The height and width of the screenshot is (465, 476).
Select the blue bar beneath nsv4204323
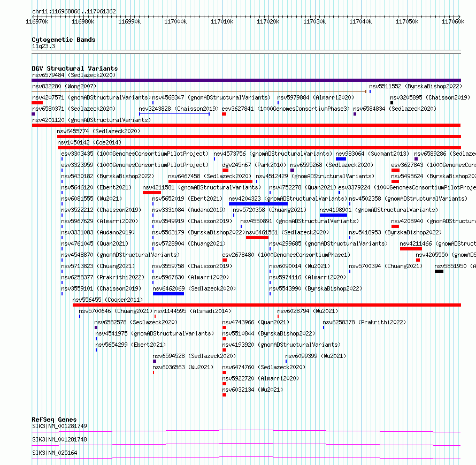point(258,204)
